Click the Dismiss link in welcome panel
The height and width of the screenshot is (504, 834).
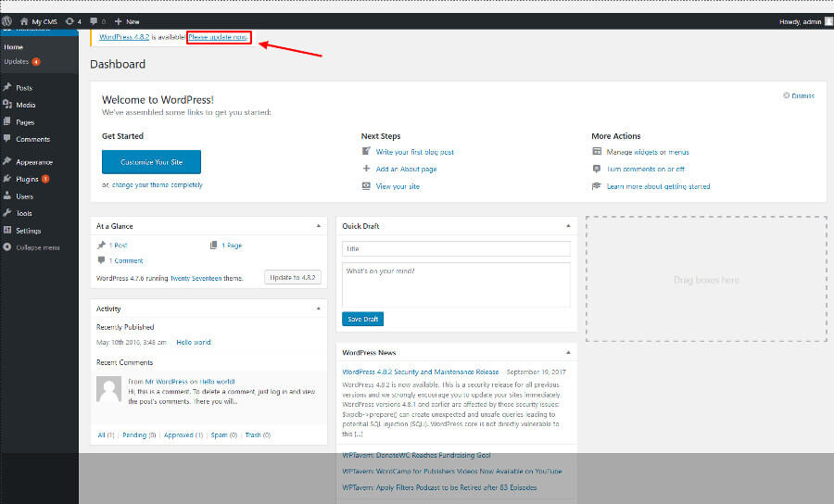click(x=802, y=95)
